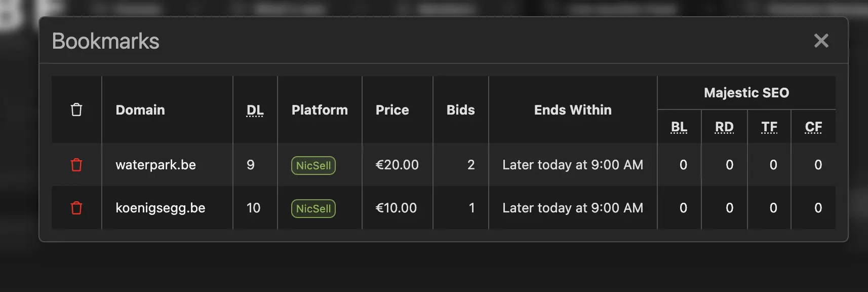
Task: Click the RD header under Majestic SEO
Action: click(x=724, y=127)
